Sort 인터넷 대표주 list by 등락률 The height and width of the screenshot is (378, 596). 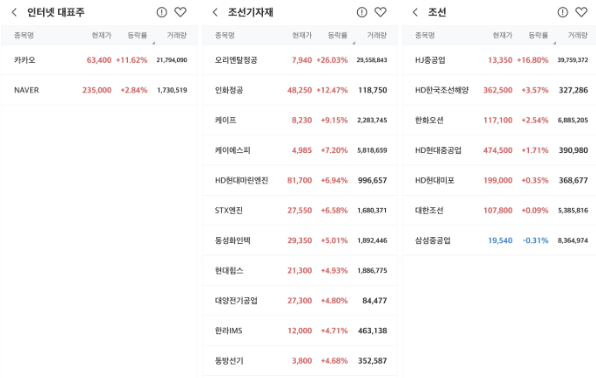137,35
